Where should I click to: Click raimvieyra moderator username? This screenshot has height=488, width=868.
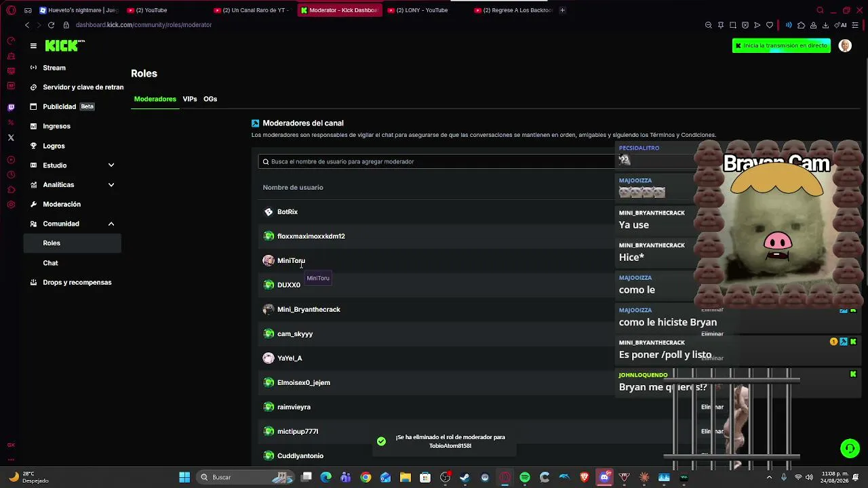[x=294, y=407]
